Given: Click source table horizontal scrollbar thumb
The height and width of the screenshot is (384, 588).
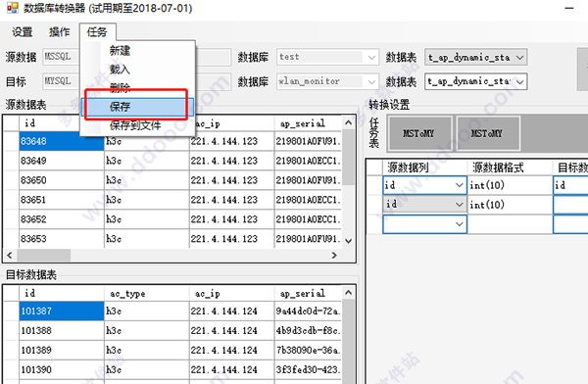Looking at the screenshot, I should pos(43,256).
